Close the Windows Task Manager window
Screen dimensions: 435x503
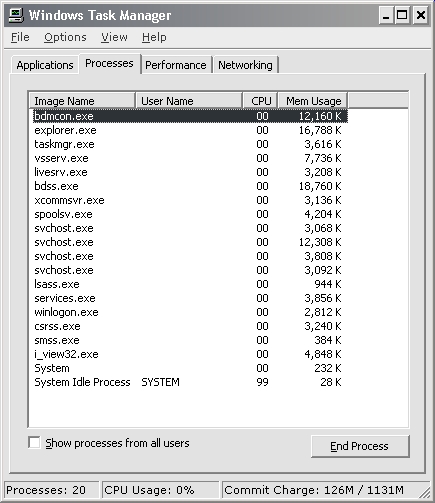point(421,15)
